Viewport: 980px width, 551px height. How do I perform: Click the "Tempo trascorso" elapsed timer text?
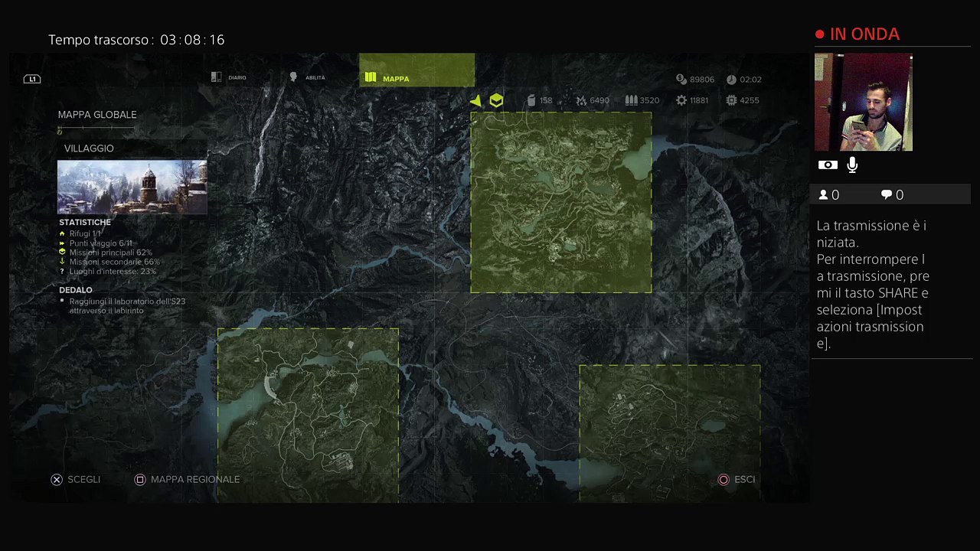tap(136, 40)
